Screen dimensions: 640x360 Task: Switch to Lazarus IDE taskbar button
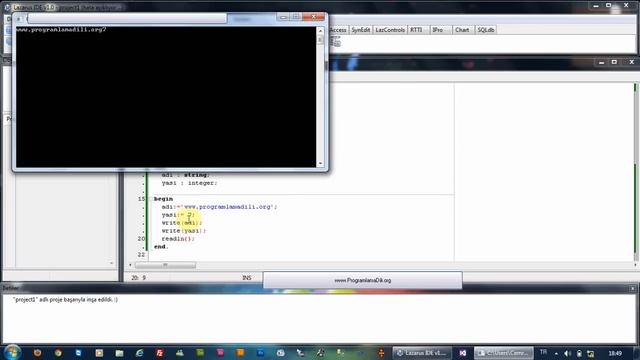point(422,353)
